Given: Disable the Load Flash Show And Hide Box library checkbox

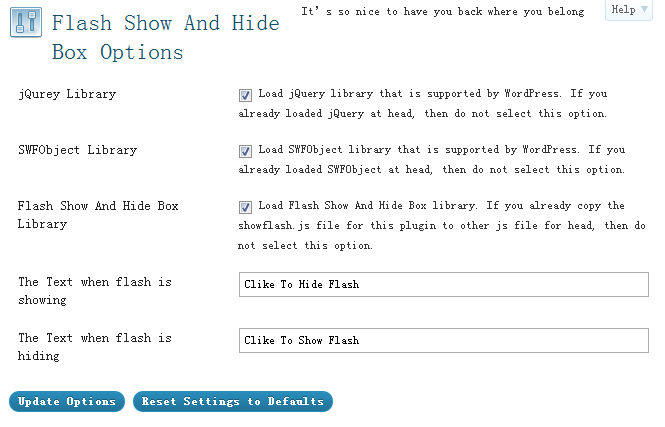Looking at the screenshot, I should (245, 207).
